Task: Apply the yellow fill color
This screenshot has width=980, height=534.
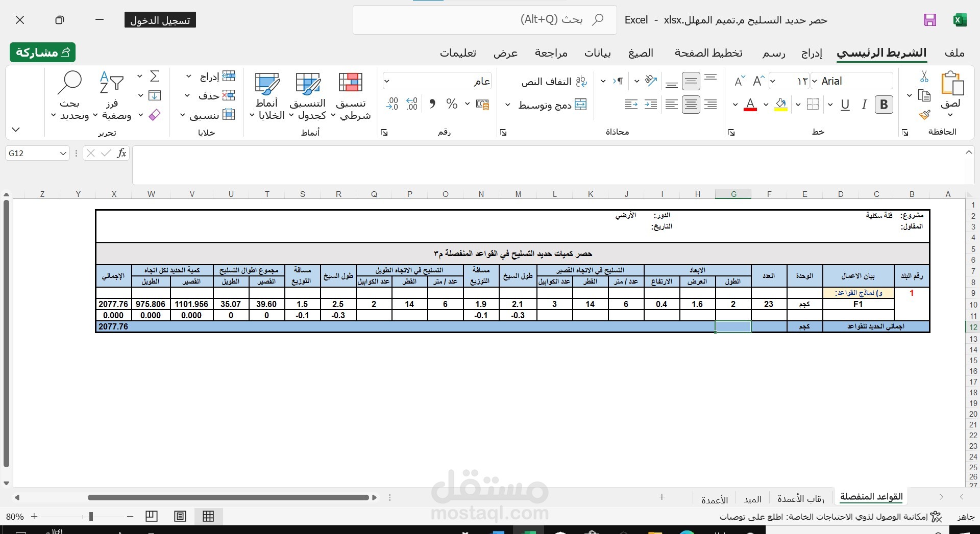Action: coord(780,105)
